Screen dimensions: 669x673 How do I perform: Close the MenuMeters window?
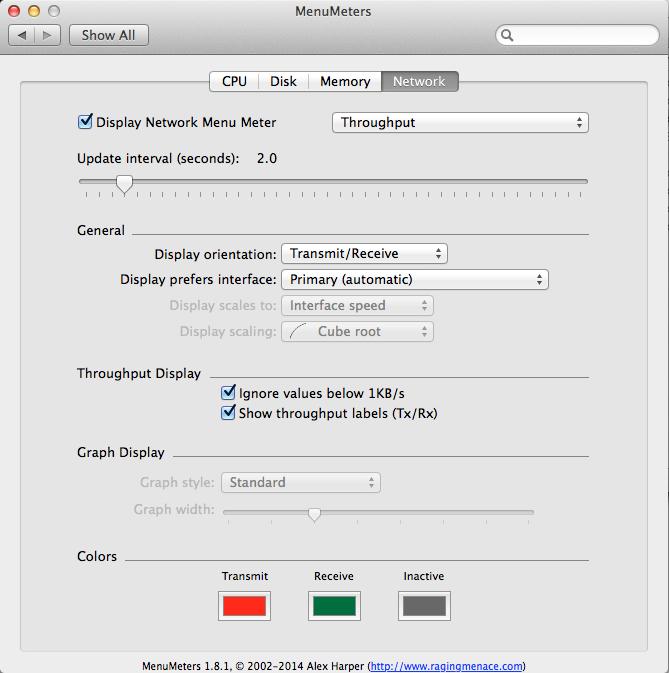pyautogui.click(x=14, y=11)
